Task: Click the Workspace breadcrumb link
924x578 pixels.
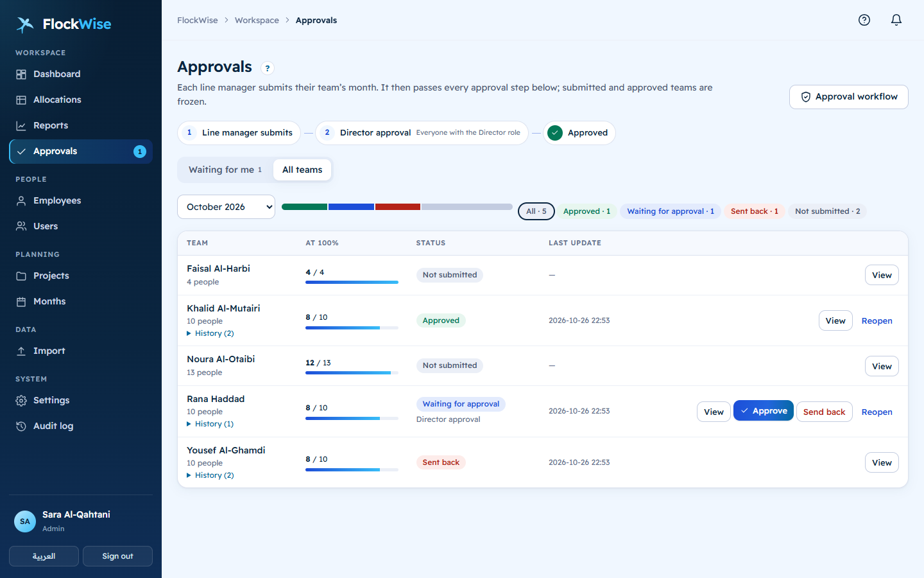Action: coord(257,21)
